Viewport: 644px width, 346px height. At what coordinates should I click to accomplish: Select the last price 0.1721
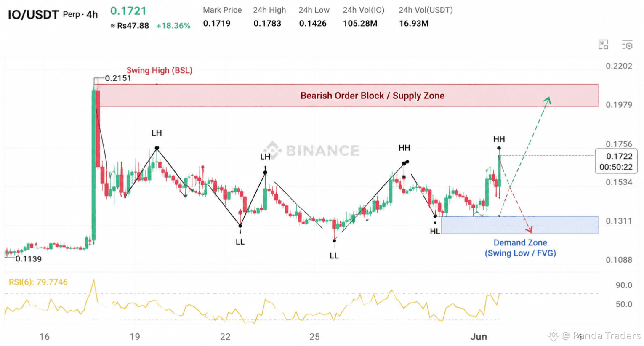click(128, 11)
